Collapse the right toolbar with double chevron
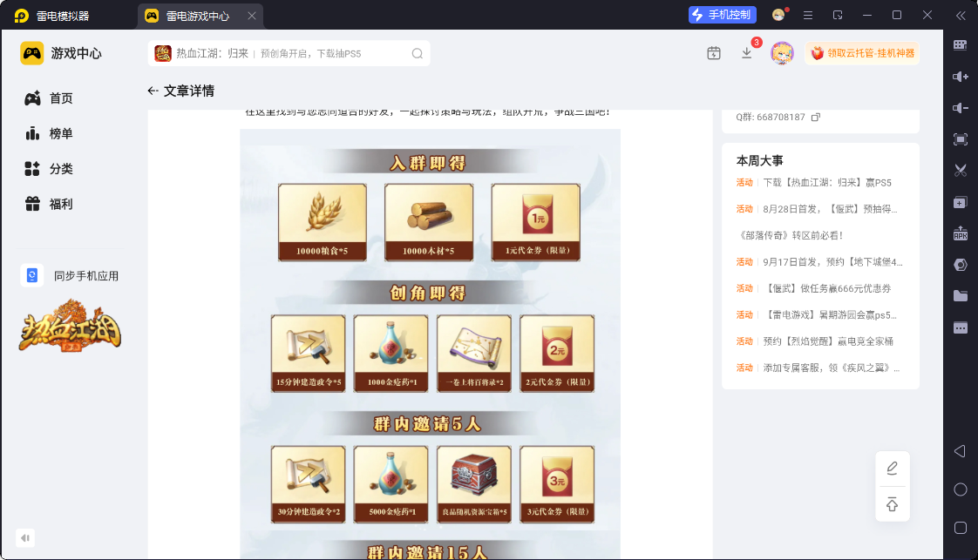The height and width of the screenshot is (560, 978). click(x=961, y=16)
